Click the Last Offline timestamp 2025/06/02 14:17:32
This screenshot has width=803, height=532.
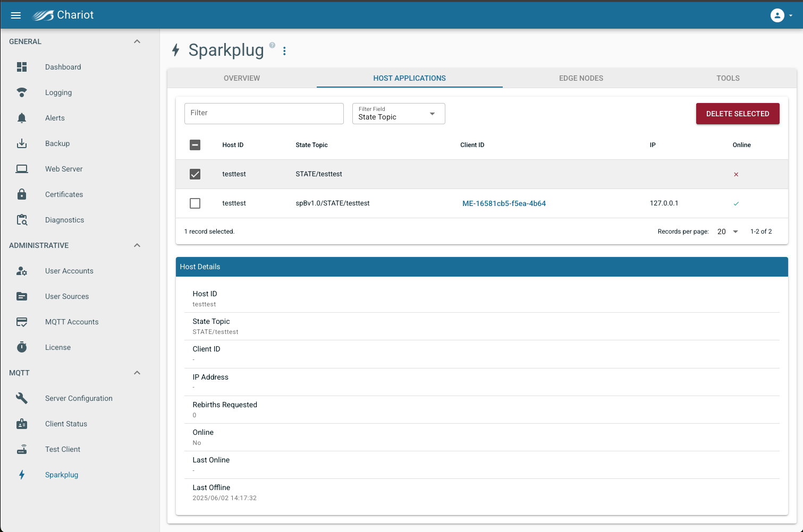(224, 498)
